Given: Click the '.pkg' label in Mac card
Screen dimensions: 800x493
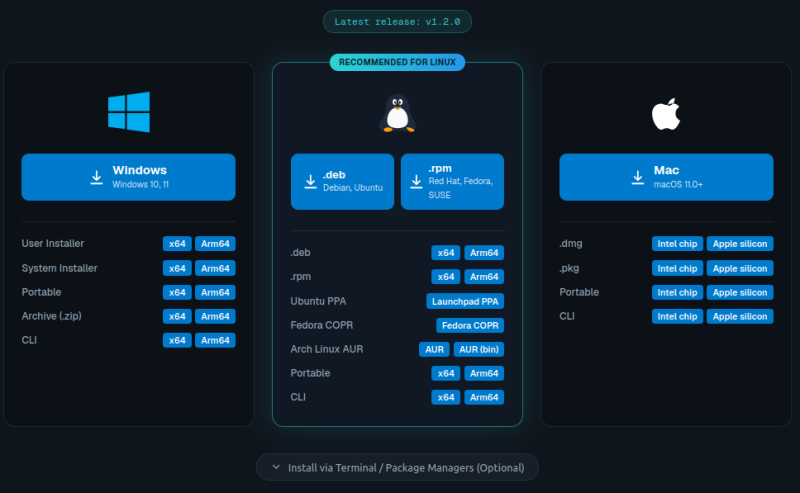Looking at the screenshot, I should point(569,268).
